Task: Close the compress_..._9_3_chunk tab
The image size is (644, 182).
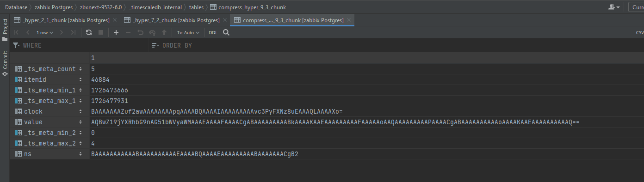Action: tap(349, 20)
